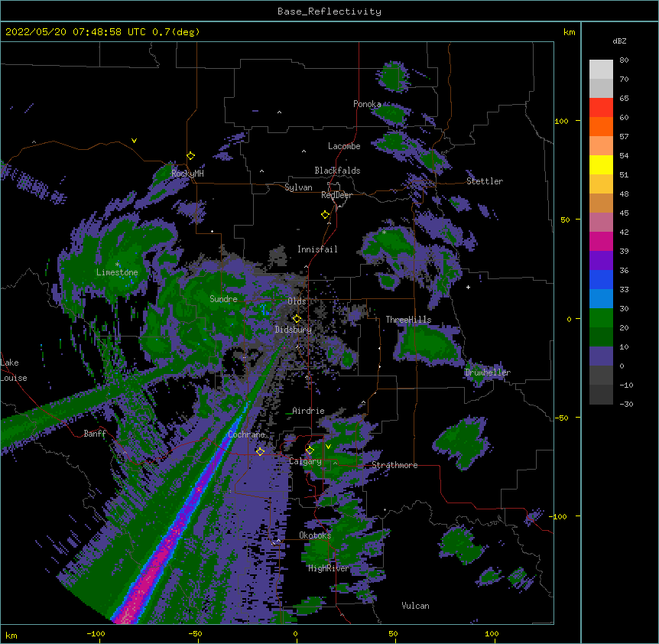Click the Base_Reflectivity title
659x644 pixels.
(x=329, y=11)
